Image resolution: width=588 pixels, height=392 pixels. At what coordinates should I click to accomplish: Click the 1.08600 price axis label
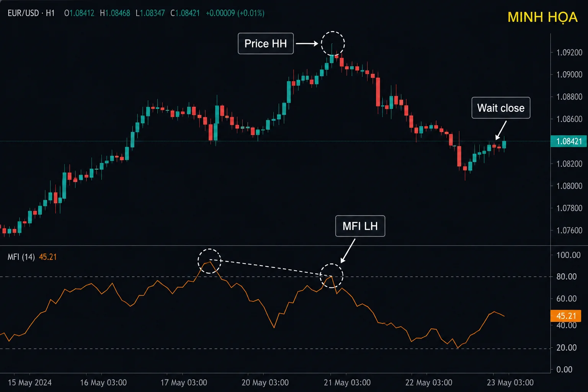click(x=569, y=119)
